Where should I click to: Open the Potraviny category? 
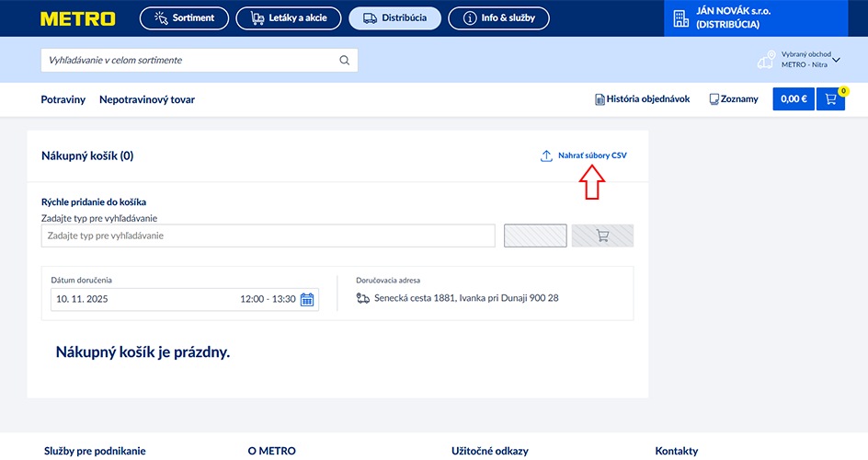[63, 99]
